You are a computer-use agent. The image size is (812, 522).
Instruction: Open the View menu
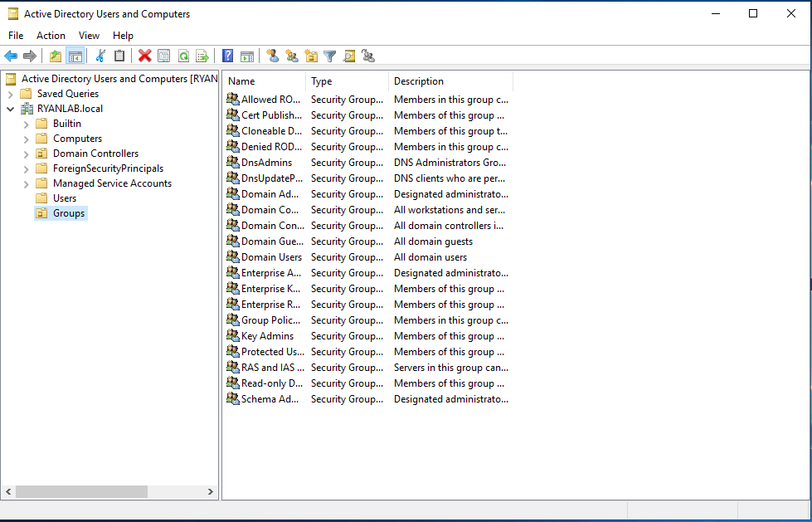(89, 35)
